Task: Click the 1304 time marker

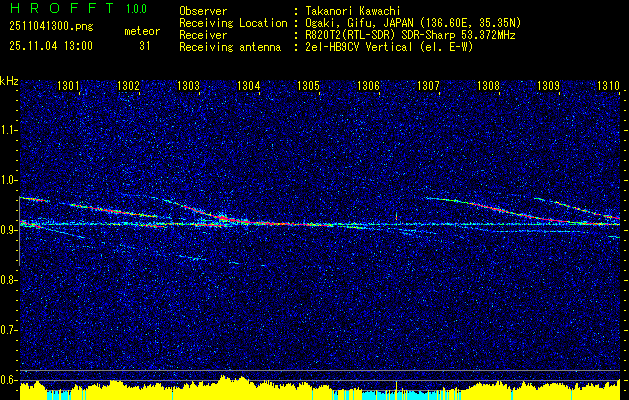Action: [249, 85]
